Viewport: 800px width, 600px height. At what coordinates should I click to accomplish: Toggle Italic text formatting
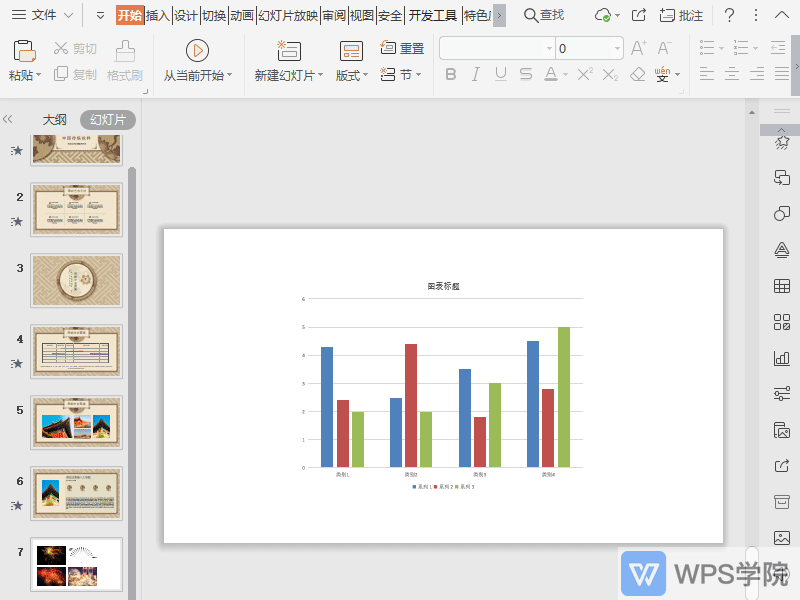[476, 74]
